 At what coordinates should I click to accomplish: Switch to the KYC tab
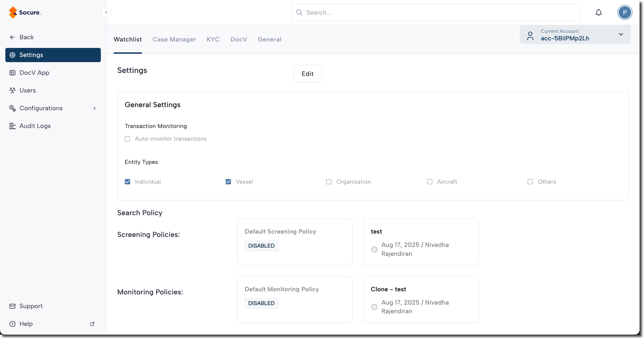(213, 39)
